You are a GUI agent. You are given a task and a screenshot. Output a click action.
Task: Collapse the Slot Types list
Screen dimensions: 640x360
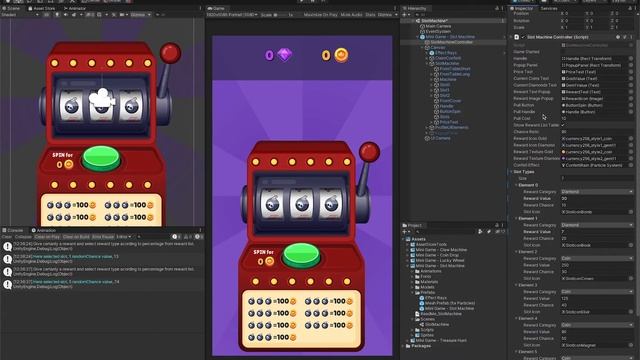pos(511,172)
